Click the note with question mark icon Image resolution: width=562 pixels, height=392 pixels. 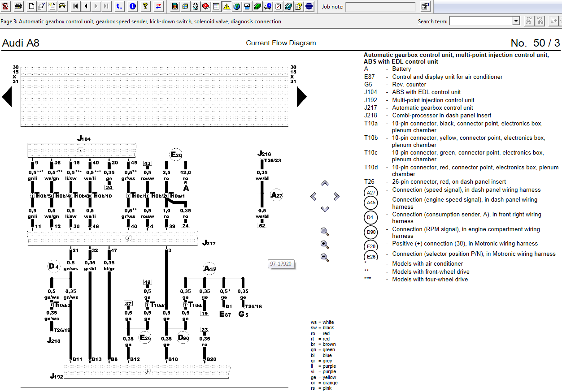coord(299,6)
